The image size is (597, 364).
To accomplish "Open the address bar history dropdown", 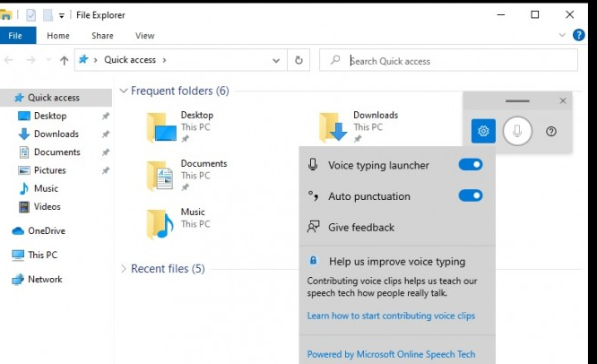I will 276,60.
